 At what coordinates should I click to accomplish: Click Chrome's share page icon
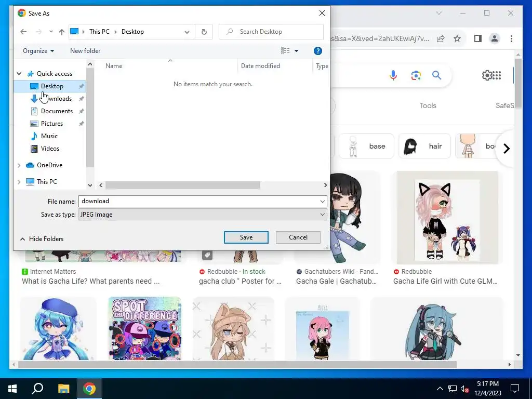(441, 38)
